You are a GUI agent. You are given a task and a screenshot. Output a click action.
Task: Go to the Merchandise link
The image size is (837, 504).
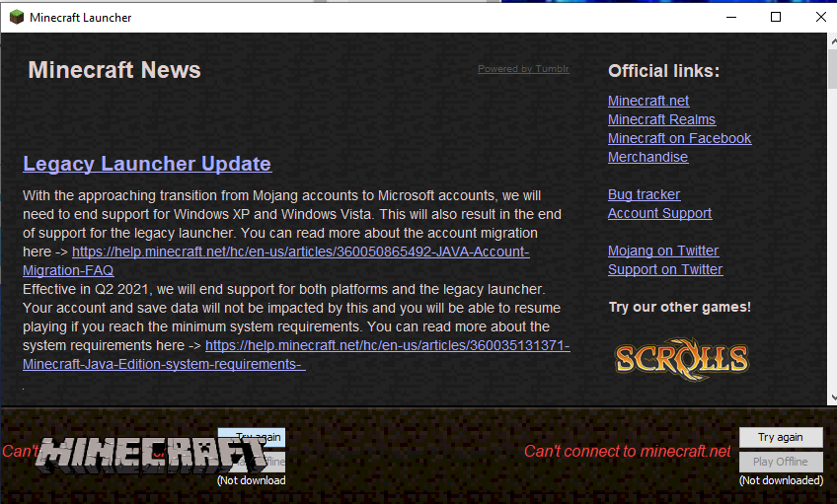647,157
